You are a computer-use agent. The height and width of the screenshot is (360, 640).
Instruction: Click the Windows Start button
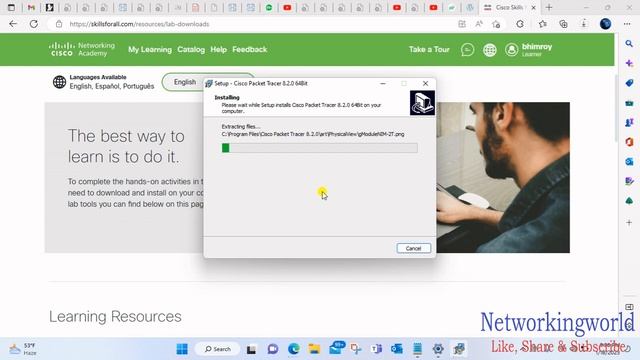coord(182,349)
